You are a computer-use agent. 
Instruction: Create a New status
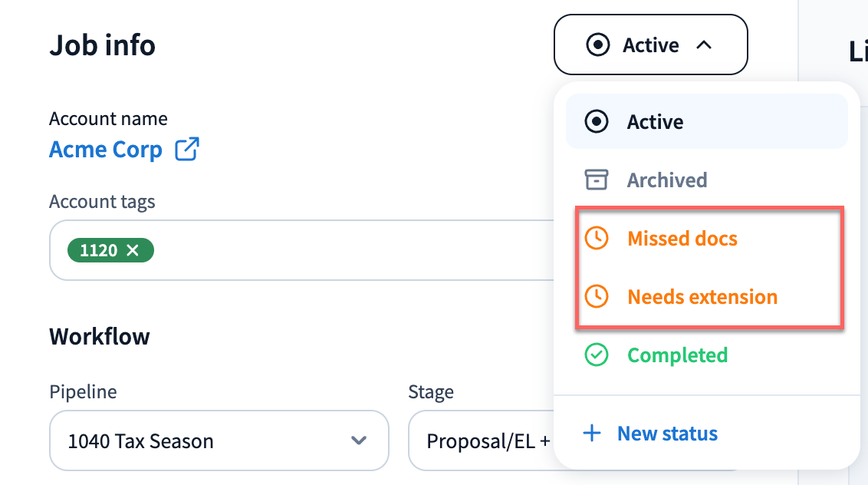point(667,434)
